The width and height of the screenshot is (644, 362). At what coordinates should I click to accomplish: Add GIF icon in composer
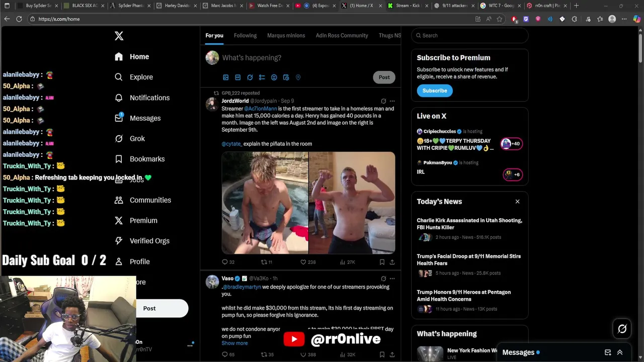coord(237,77)
